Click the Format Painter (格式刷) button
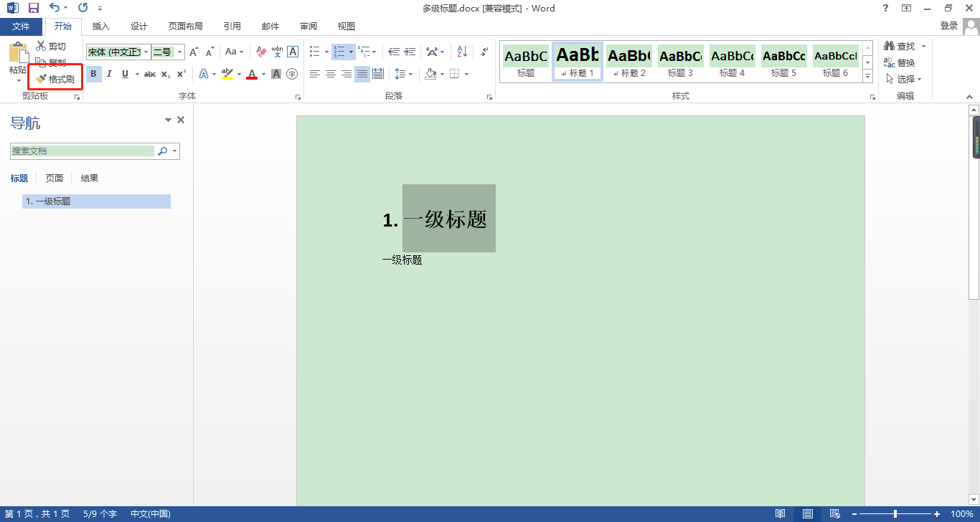980x522 pixels. pyautogui.click(x=56, y=79)
